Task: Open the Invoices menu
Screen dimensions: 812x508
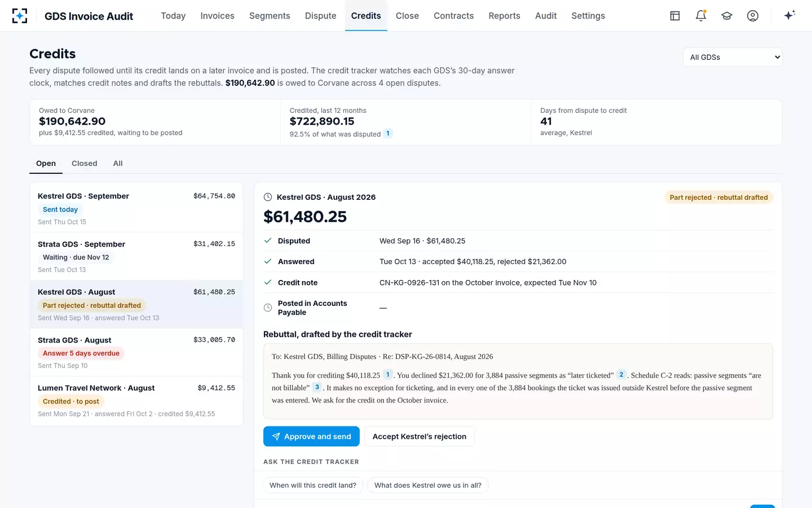Action: click(217, 16)
